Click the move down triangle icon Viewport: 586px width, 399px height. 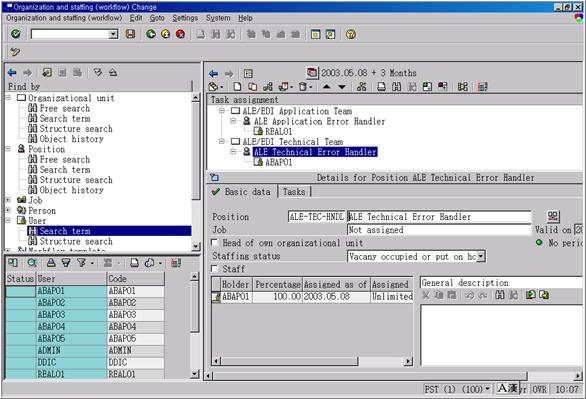(x=342, y=87)
